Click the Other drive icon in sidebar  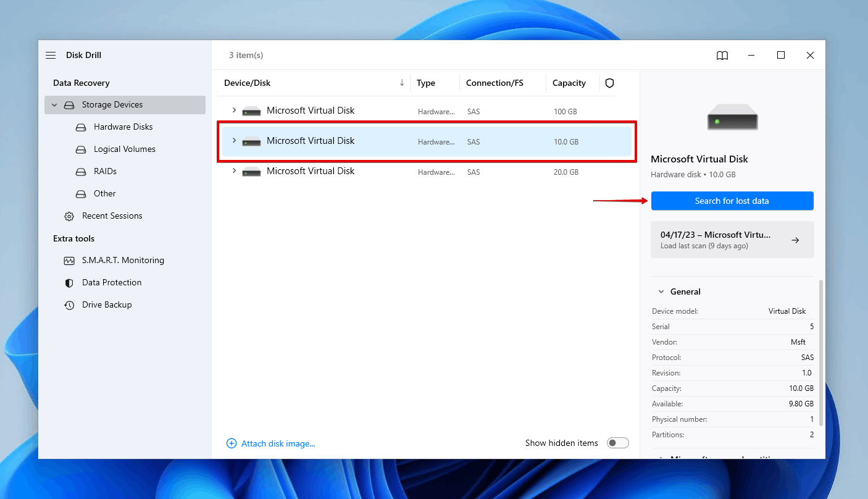pos(81,194)
